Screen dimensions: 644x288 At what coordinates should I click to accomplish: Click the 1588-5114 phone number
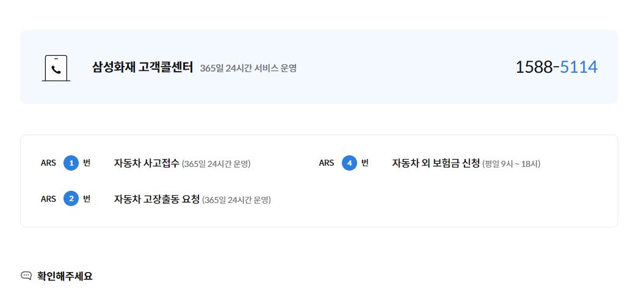pyautogui.click(x=557, y=67)
